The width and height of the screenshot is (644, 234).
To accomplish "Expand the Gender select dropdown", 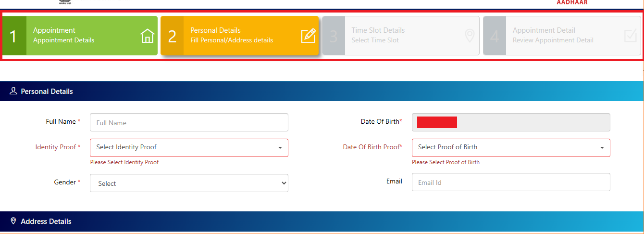I will click(x=189, y=183).
